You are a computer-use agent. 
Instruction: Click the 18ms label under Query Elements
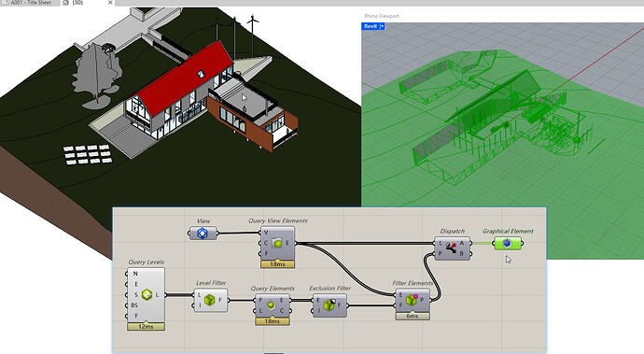(x=273, y=321)
